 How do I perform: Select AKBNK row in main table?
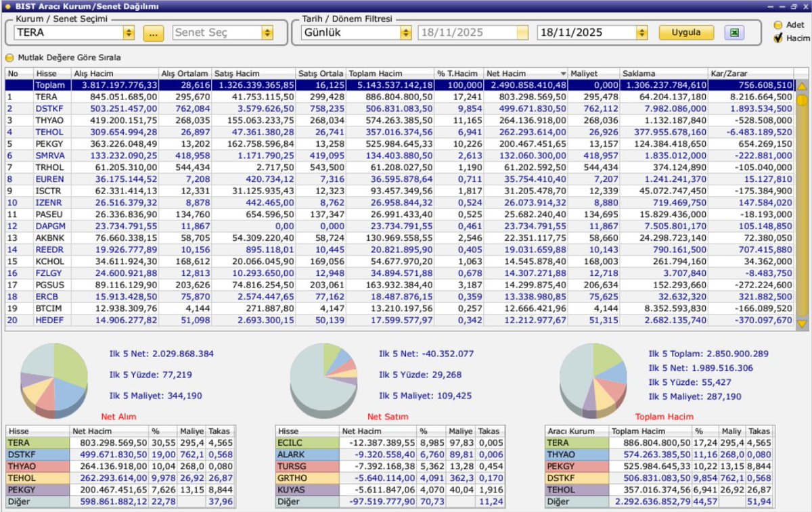tap(399, 237)
